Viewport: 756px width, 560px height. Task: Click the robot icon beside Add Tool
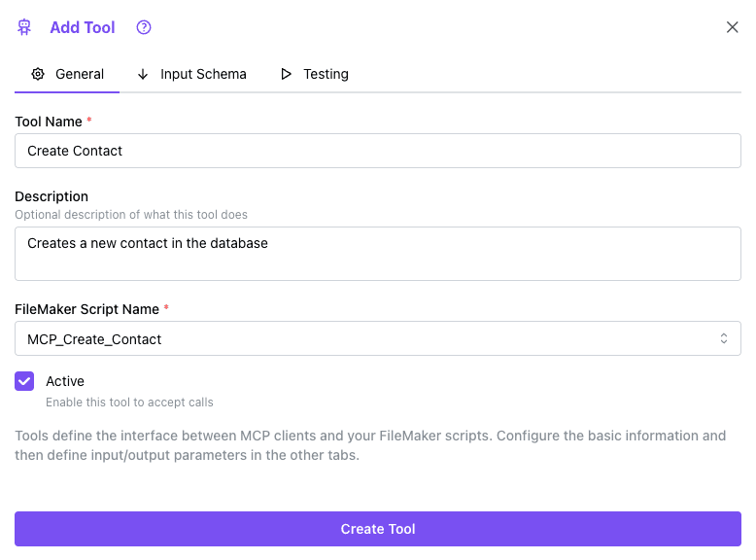tap(24, 27)
